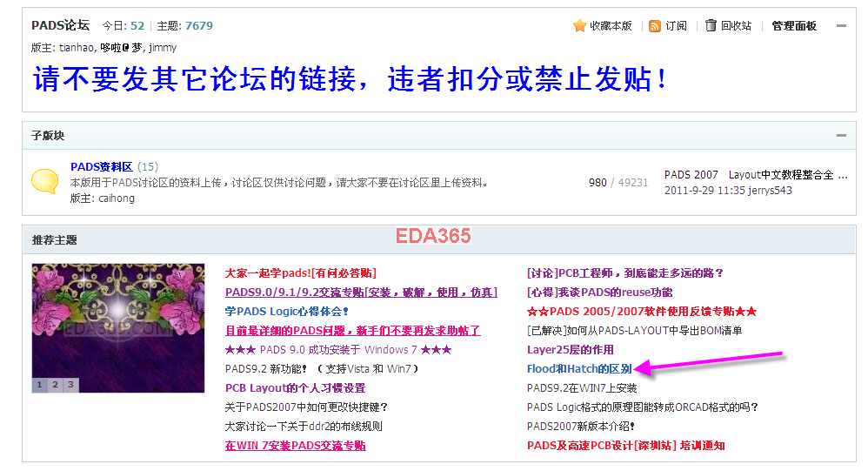The image size is (868, 471).
Task: Click topic count 7679
Action: pyautogui.click(x=198, y=26)
